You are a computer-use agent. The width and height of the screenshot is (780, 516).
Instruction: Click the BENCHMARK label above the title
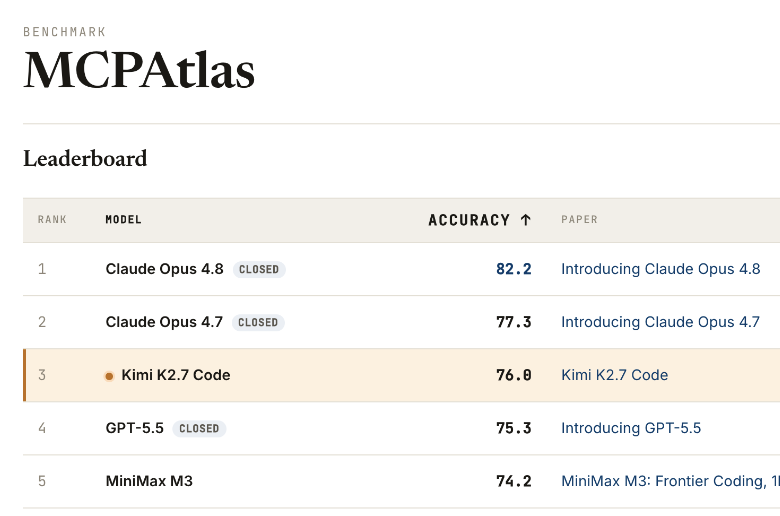pyautogui.click(x=65, y=32)
